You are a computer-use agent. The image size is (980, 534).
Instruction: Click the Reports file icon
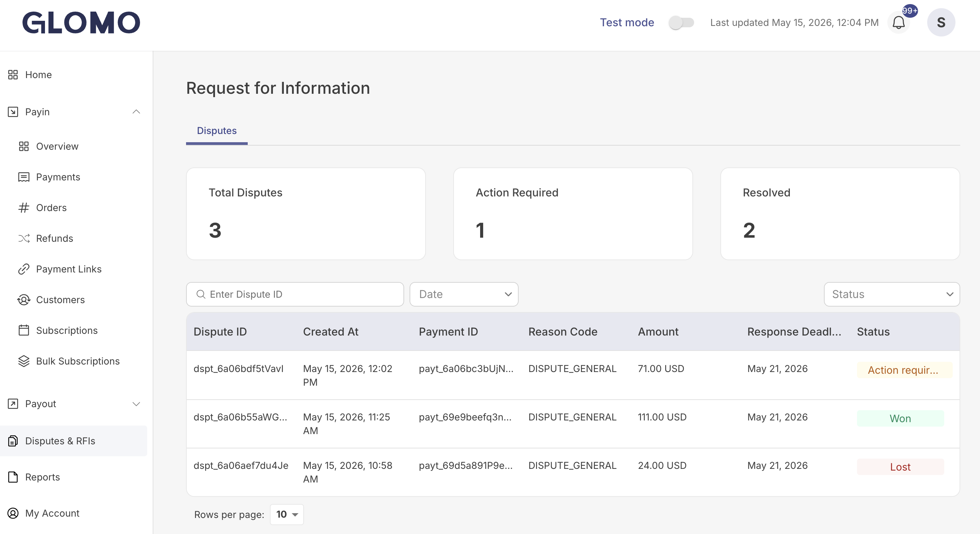[13, 477]
